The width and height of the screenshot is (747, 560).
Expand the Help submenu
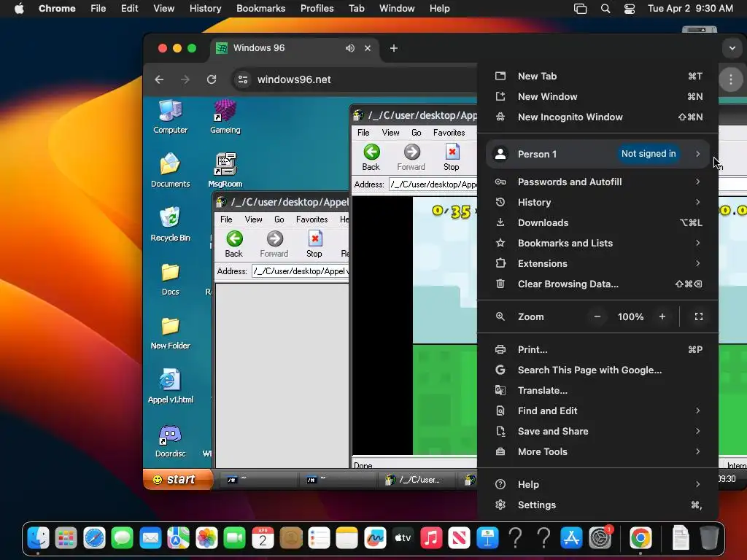click(597, 485)
